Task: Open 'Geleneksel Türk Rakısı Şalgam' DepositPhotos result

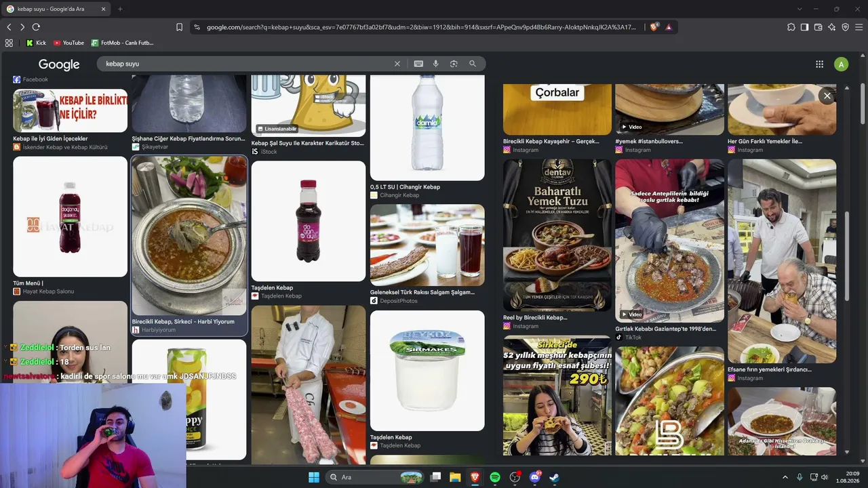Action: [427, 255]
